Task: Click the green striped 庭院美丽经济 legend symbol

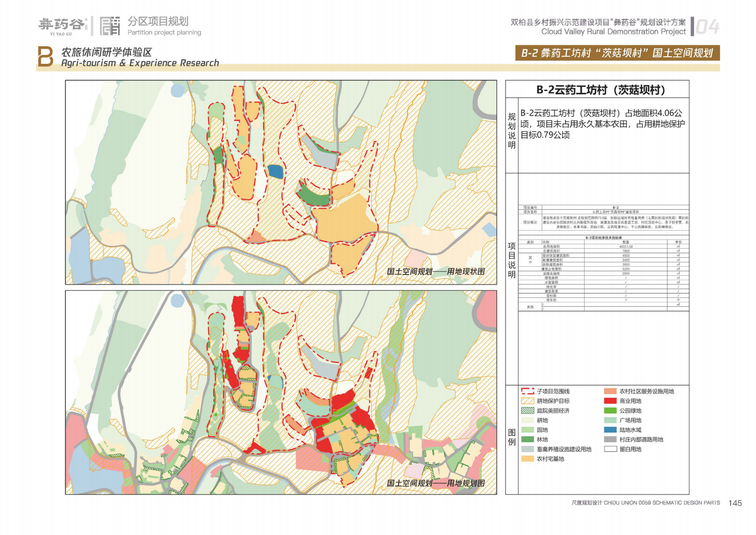Action: [527, 411]
